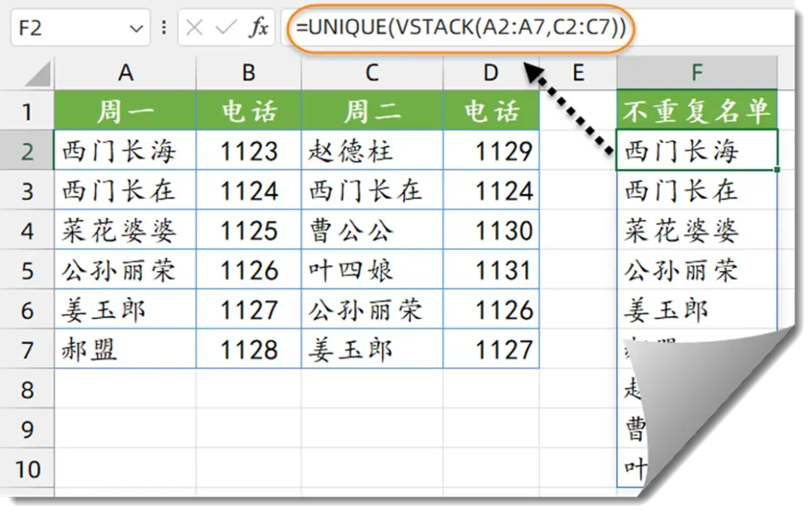Select row 3 header
This screenshot has width=812, height=514.
pyautogui.click(x=27, y=190)
